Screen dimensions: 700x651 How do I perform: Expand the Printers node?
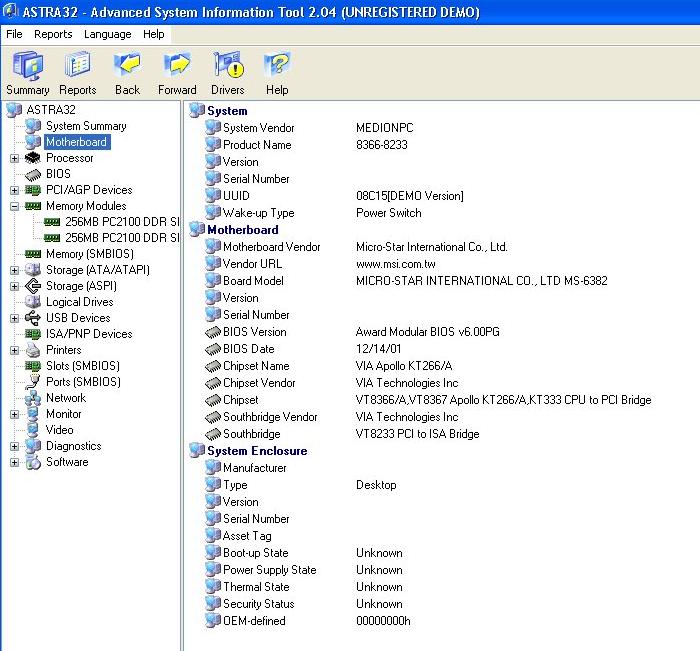coord(14,351)
